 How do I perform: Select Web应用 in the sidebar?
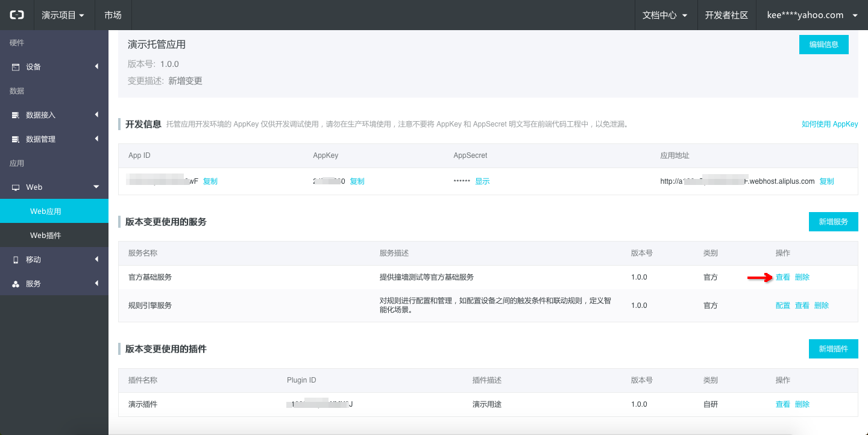(x=54, y=211)
